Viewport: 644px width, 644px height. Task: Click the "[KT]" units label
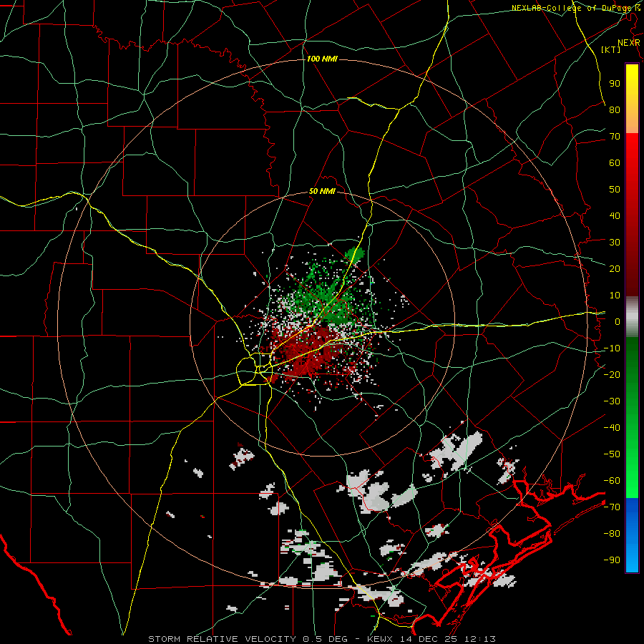(x=611, y=49)
